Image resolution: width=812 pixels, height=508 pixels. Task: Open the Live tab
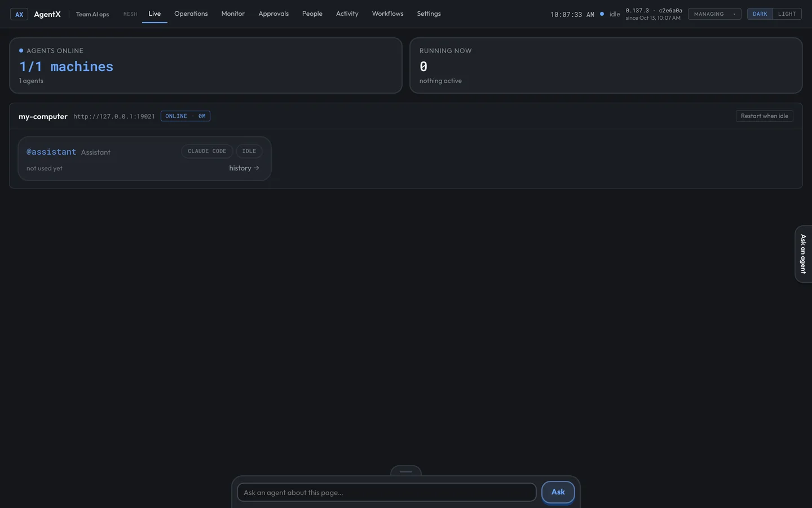155,14
